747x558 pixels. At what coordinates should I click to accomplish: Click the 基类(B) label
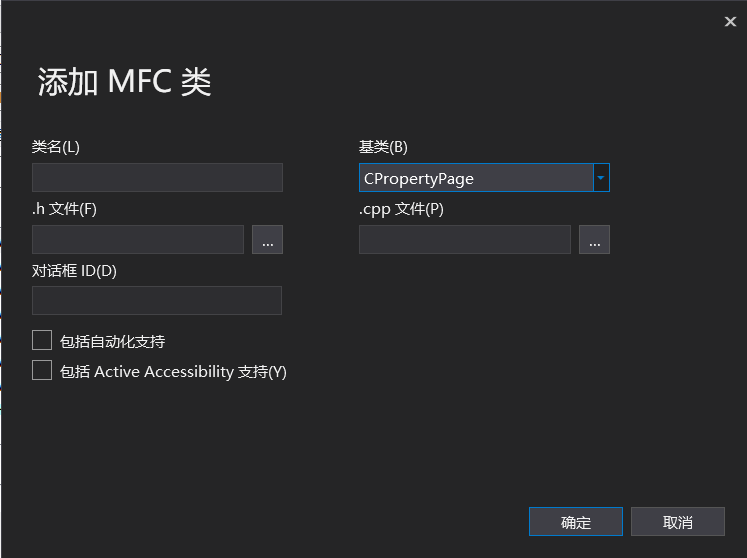[383, 147]
